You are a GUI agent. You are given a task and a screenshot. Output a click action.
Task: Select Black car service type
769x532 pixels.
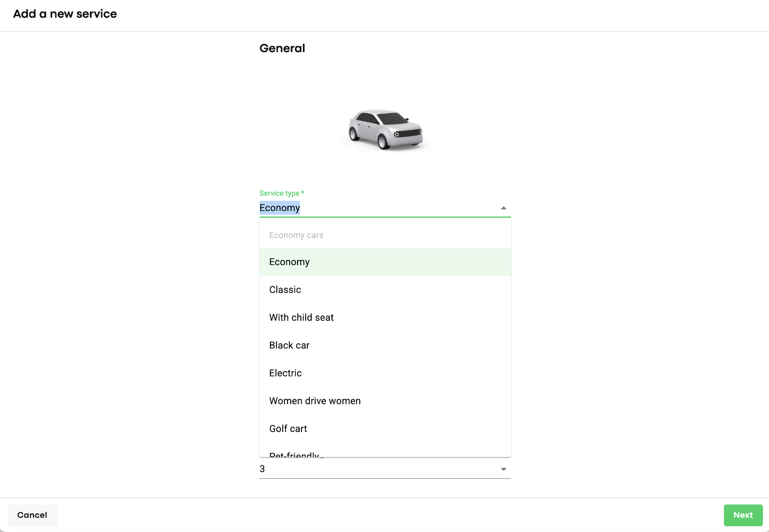[289, 345]
